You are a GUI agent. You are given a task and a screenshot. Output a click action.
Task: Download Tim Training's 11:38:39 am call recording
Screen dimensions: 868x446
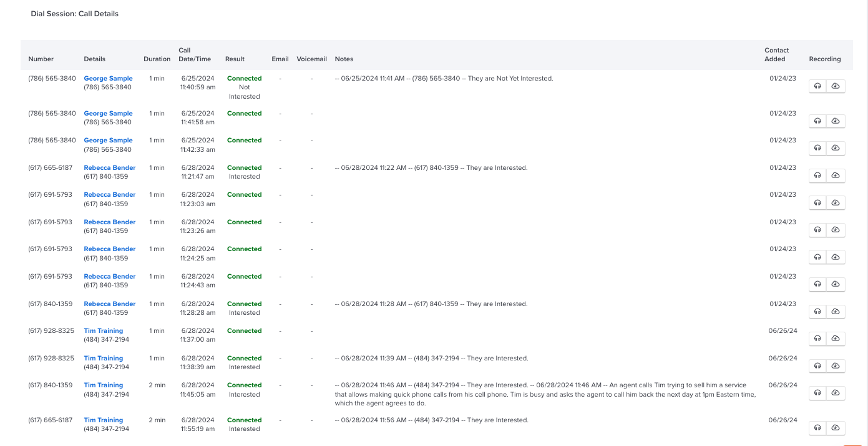[x=836, y=365]
